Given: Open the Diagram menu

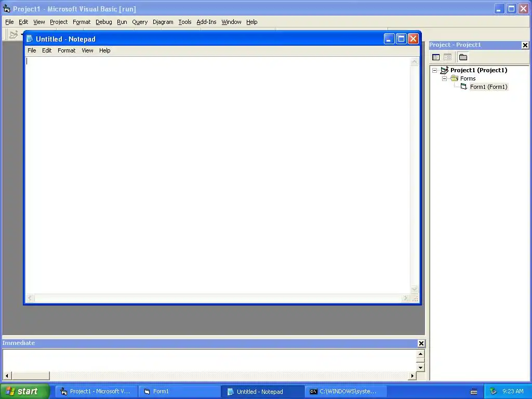Looking at the screenshot, I should 163,22.
